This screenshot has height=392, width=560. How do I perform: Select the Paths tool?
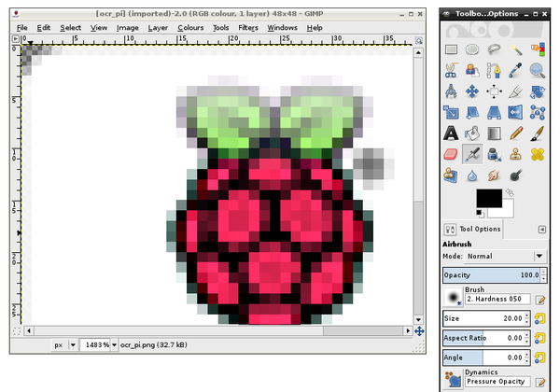point(494,70)
